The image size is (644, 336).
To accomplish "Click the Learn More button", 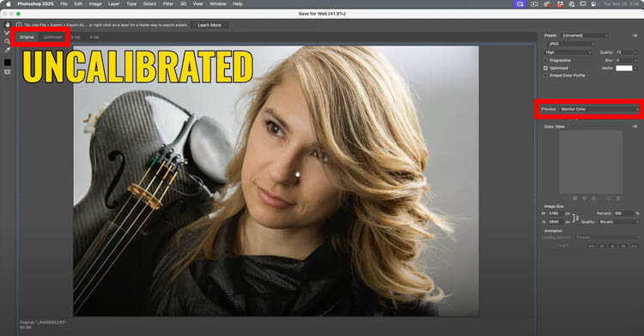I will [210, 25].
